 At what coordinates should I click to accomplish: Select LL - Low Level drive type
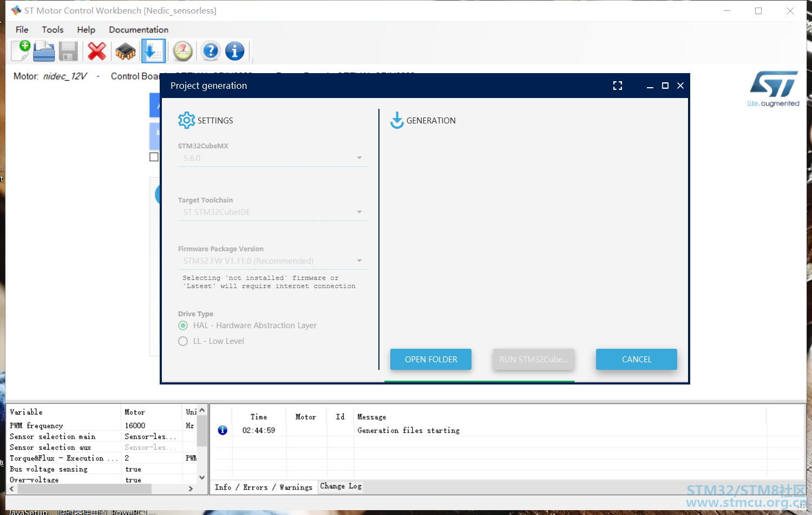(x=183, y=341)
